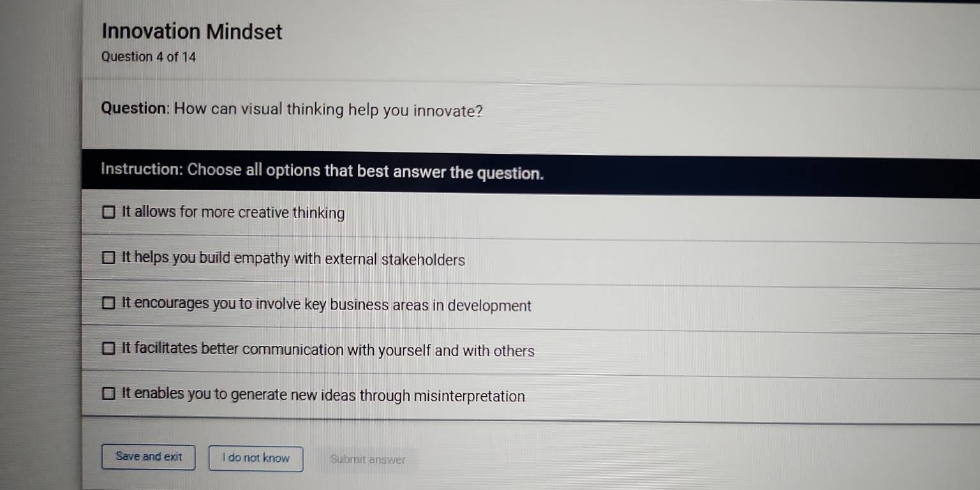Click the 'Question 4 of 14' progress text

click(149, 57)
